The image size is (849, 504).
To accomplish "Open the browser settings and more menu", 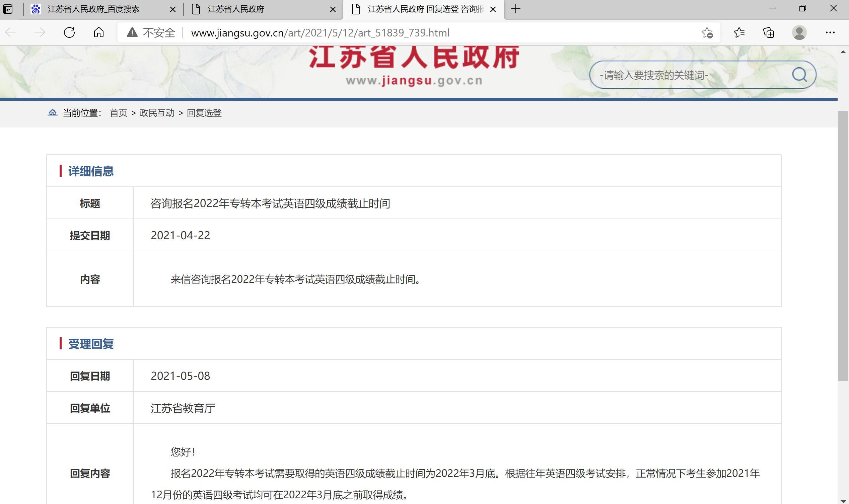I will 830,32.
